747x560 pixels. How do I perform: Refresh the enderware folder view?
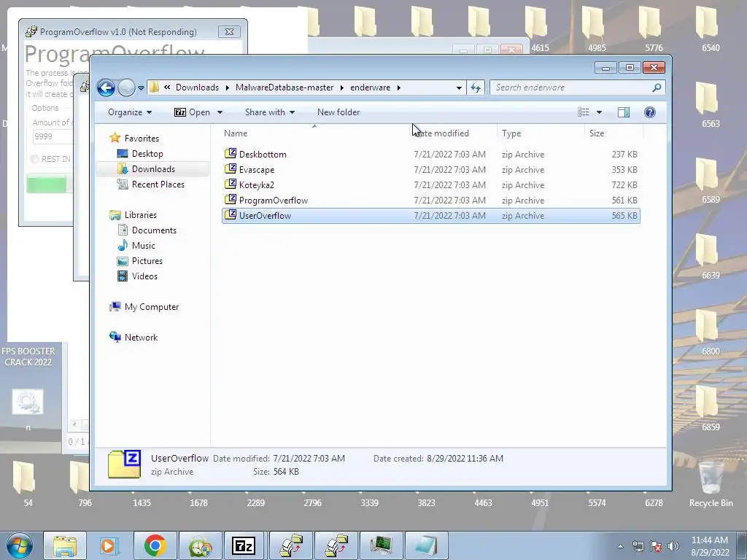(x=476, y=87)
